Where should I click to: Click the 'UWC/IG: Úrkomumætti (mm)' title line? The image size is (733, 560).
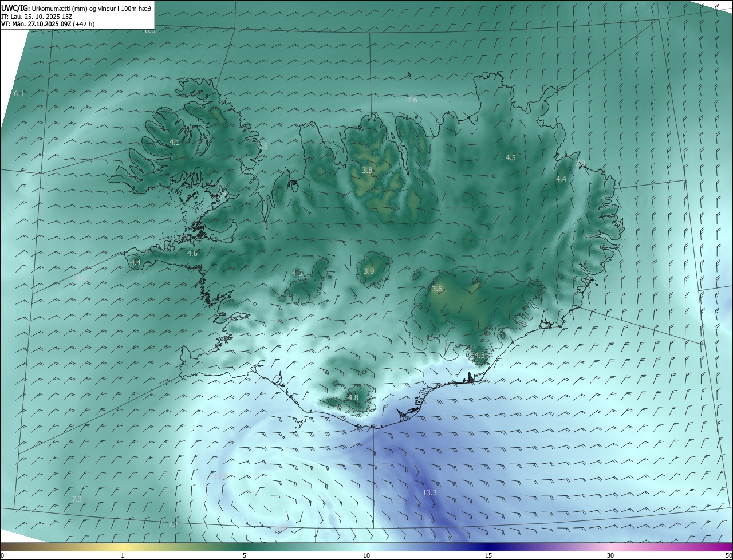76,9
